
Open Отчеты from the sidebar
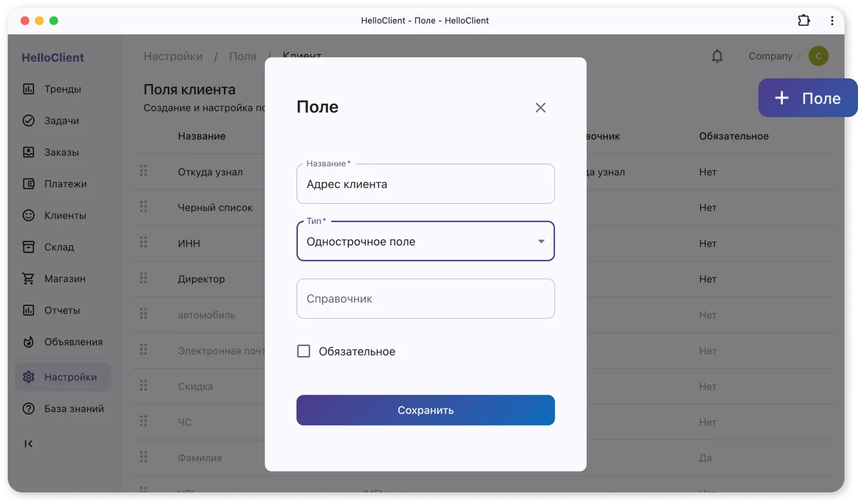tap(62, 311)
